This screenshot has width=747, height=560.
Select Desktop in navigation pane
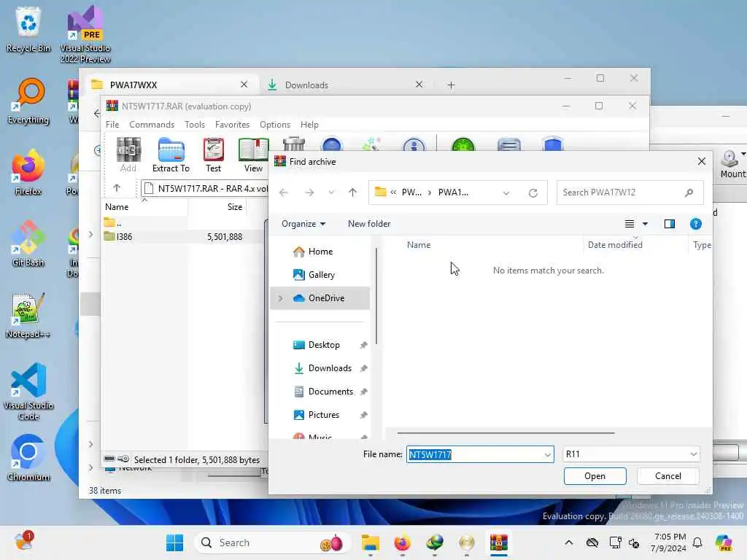[x=320, y=345]
